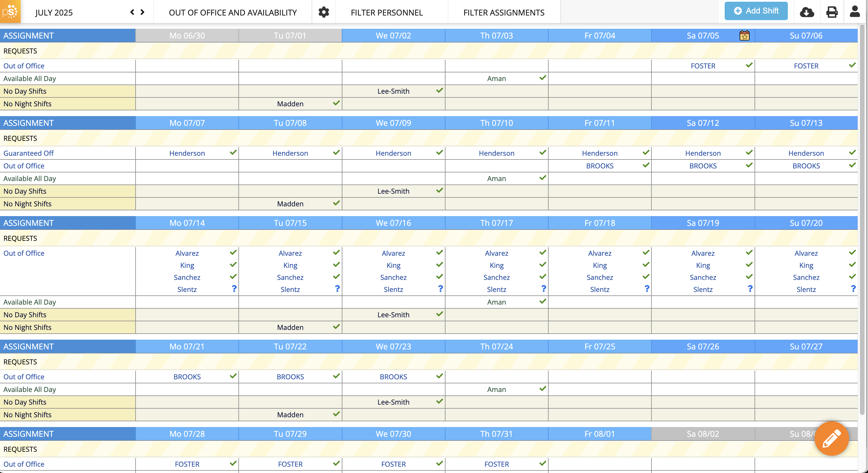Toggle Lee-Smith checkmark on We 07/02
Image resolution: width=868 pixels, height=473 pixels.
pyautogui.click(x=439, y=90)
